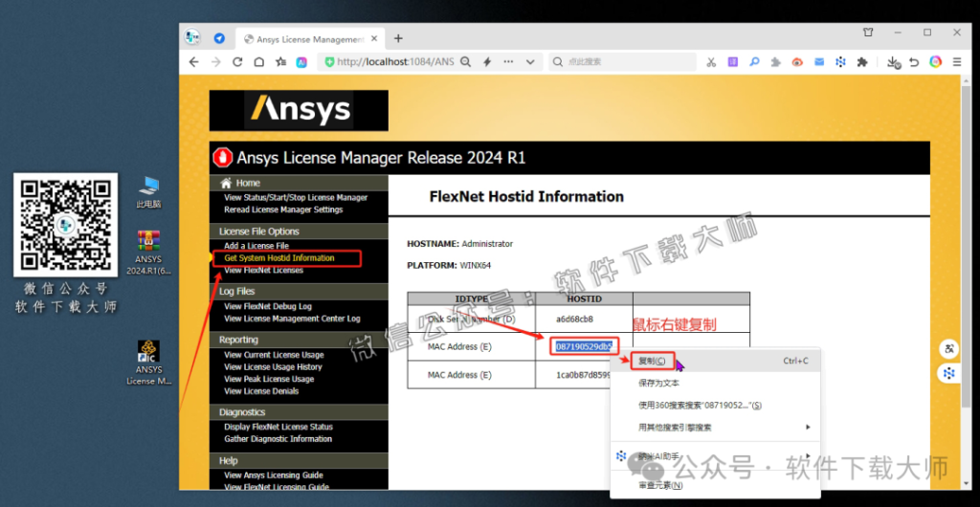Screen dimensions: 980x507
Task: Click the blue nano AI toolbar extension
Action: pyautogui.click(x=840, y=62)
